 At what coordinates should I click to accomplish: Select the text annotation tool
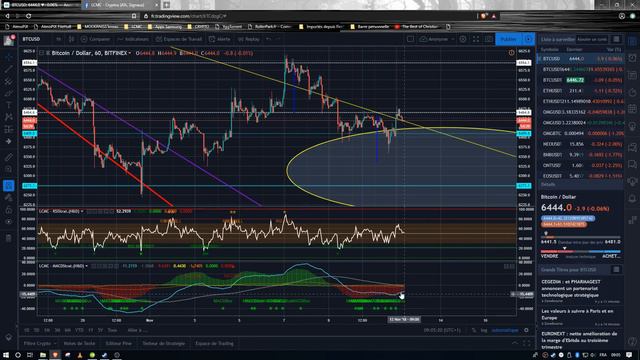point(9,105)
